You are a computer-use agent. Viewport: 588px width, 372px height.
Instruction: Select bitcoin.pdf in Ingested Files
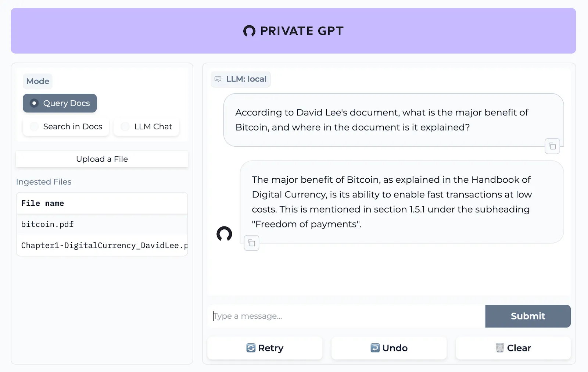coord(47,224)
